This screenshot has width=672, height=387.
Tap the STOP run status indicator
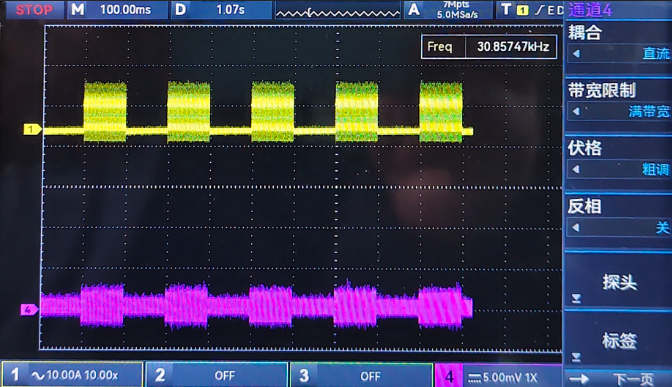pyautogui.click(x=34, y=10)
